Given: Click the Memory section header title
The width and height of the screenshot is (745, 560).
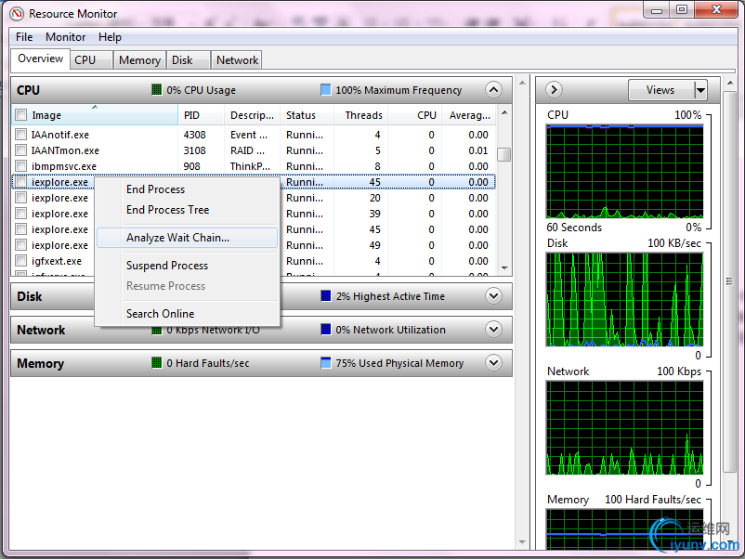Looking at the screenshot, I should (40, 363).
